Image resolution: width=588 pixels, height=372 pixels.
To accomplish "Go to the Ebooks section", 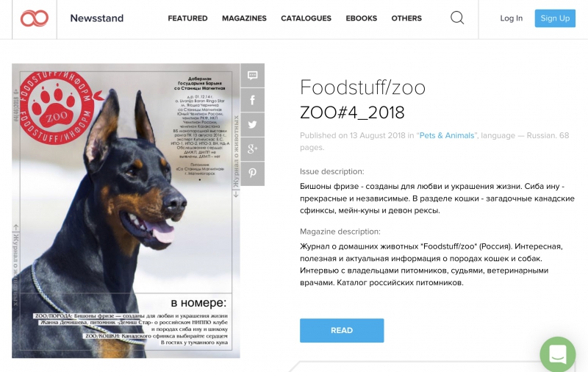I will tap(361, 18).
